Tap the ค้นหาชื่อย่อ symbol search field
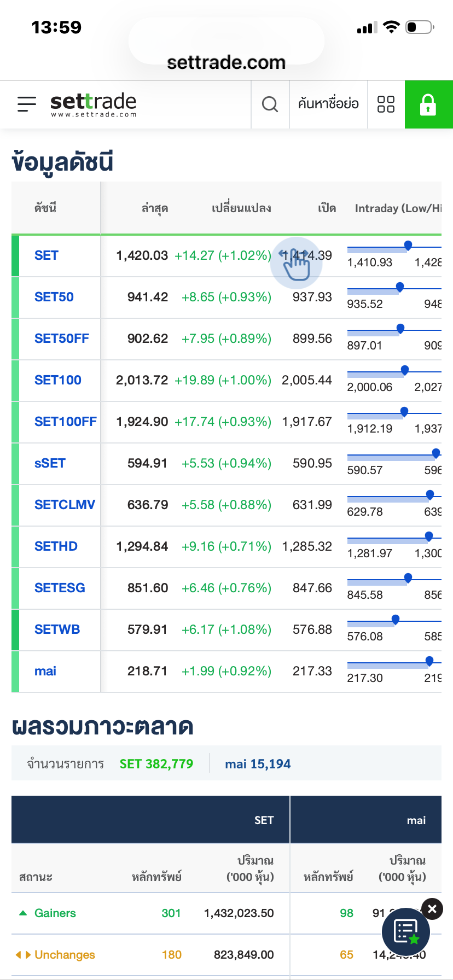 tap(328, 104)
